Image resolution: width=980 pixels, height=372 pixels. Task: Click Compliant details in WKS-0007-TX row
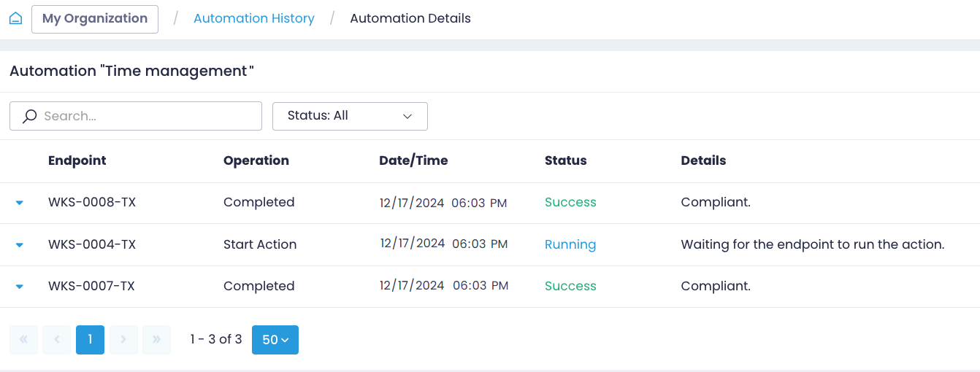tap(716, 286)
